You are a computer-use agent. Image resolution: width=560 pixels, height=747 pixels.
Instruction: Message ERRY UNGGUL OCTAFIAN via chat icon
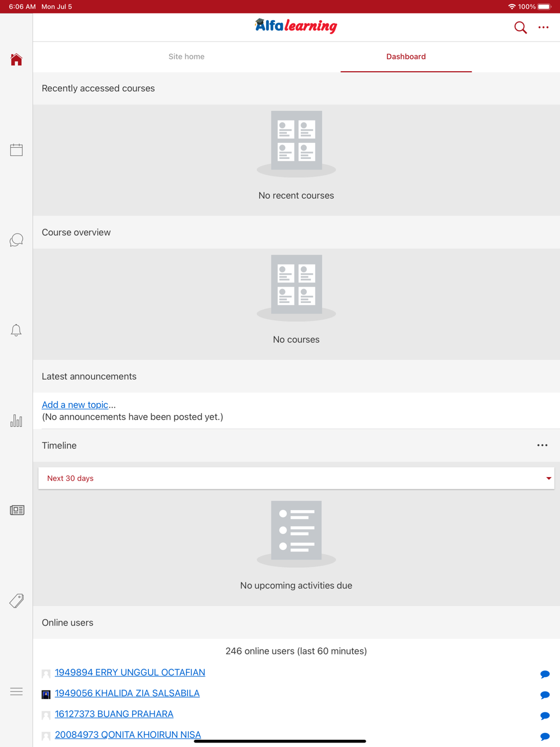(x=545, y=674)
